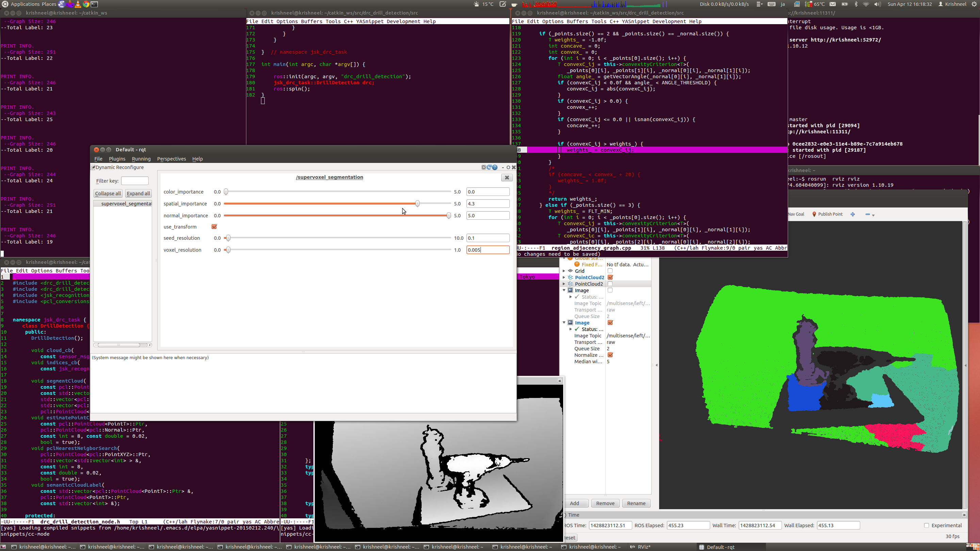The width and height of the screenshot is (980, 551).
Task: Click the rqt reload plugin icon
Action: click(x=489, y=167)
